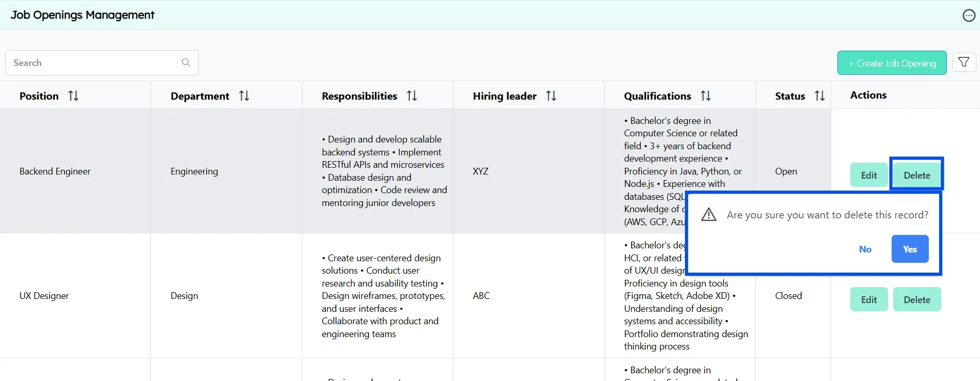Focus the Search input field

[93, 62]
